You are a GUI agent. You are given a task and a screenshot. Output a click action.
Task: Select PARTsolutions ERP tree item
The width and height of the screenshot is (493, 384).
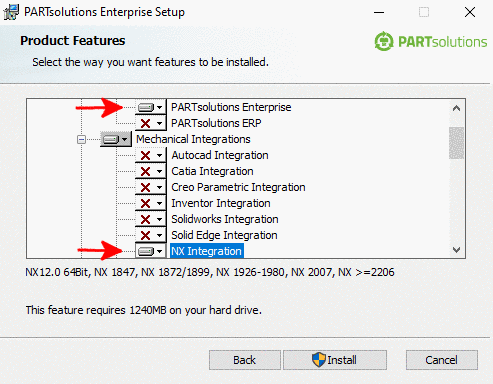pos(216,123)
